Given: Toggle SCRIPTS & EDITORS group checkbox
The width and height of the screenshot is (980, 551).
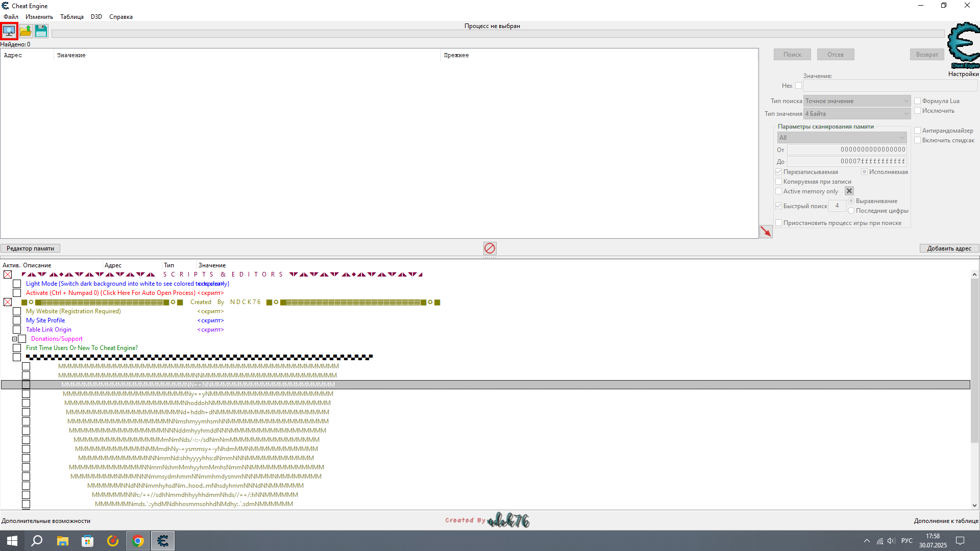Looking at the screenshot, I should point(8,274).
